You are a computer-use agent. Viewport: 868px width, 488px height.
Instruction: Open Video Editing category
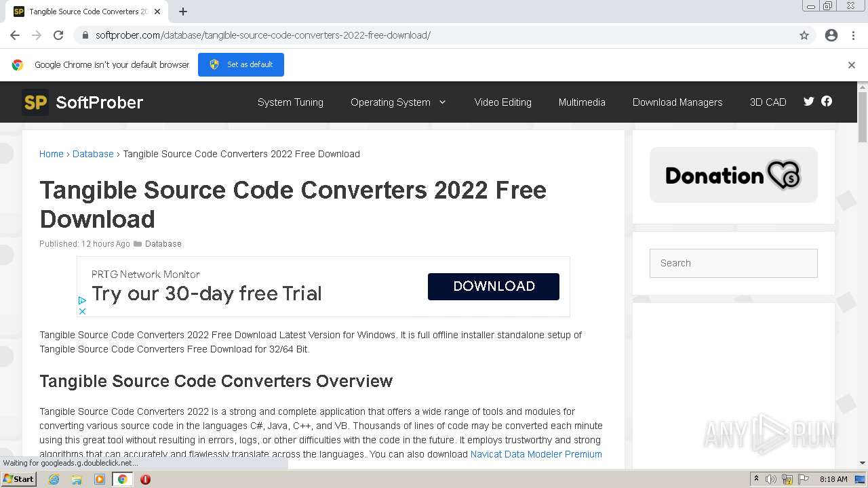pyautogui.click(x=502, y=102)
